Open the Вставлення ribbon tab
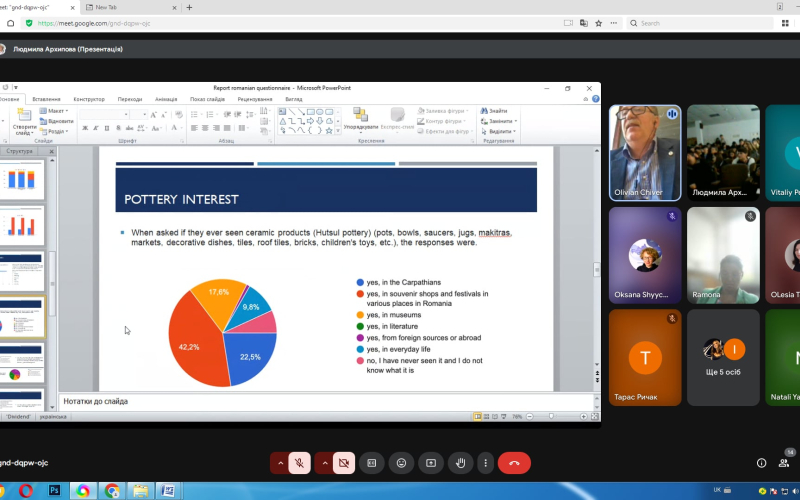The width and height of the screenshot is (800, 500). tap(46, 99)
